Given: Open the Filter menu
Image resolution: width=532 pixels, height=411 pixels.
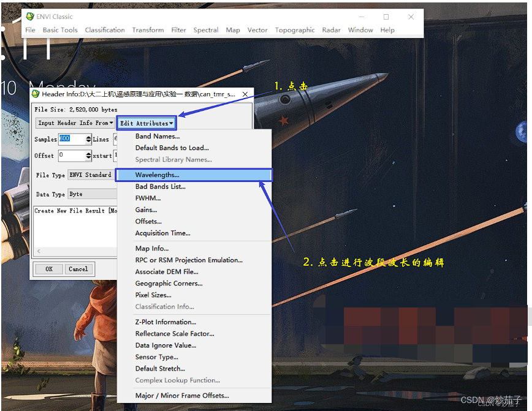Looking at the screenshot, I should point(178,30).
